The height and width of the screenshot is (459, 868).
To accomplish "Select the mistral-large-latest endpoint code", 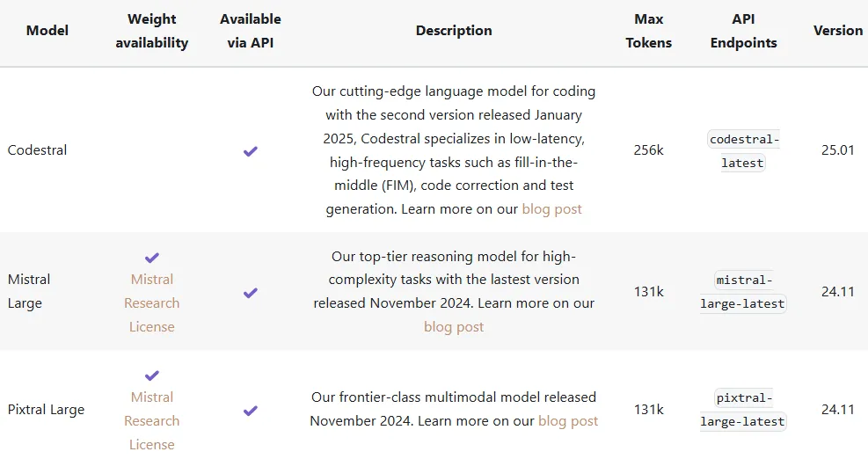I will [x=743, y=292].
